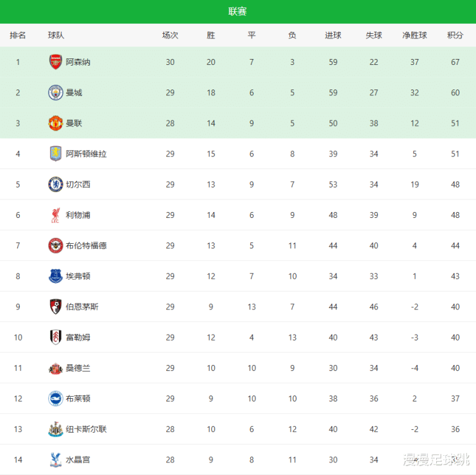Open the 阿森纳 team name link

click(78, 62)
